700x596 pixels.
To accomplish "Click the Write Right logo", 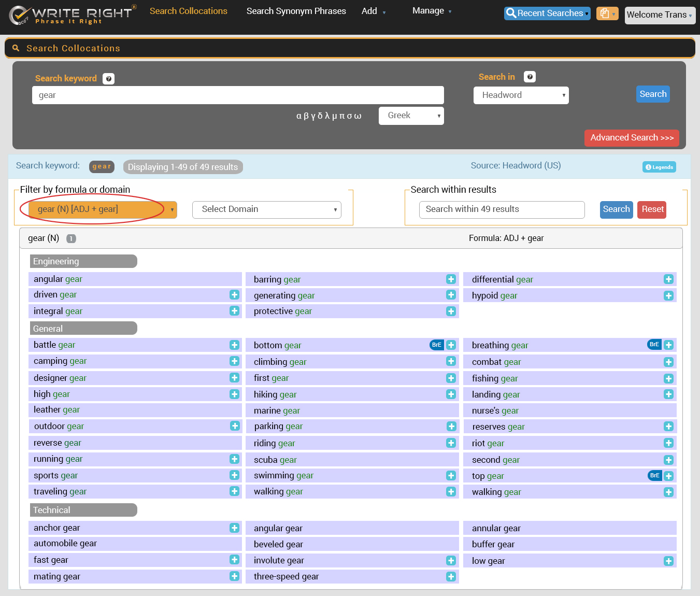I will click(73, 15).
